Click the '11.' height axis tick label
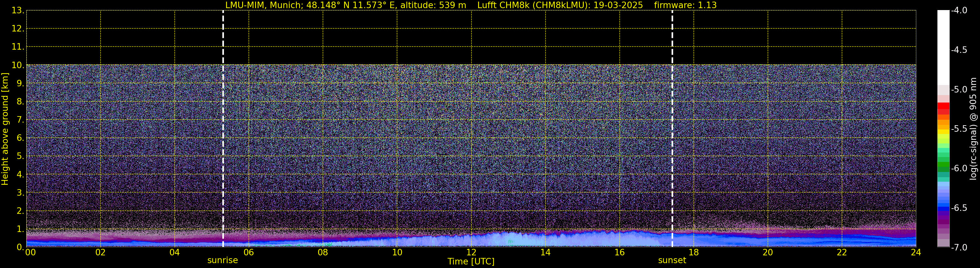980x268 pixels. 18,47
